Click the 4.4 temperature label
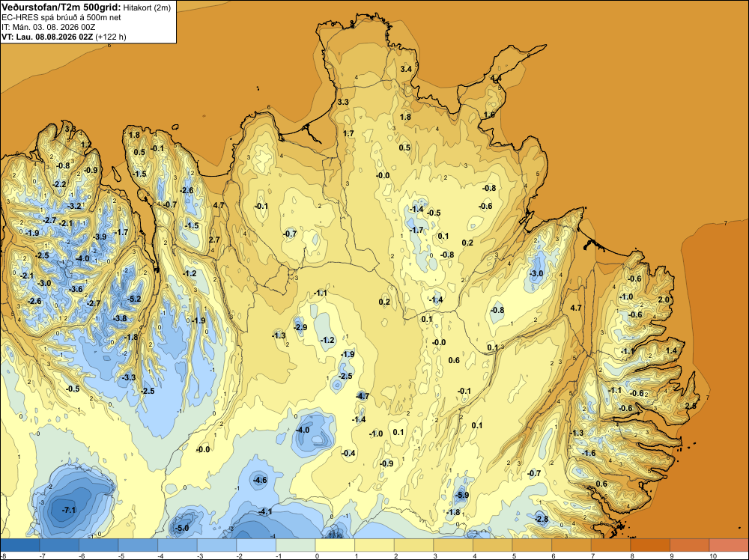Image resolution: width=749 pixels, height=560 pixels. coord(496,79)
